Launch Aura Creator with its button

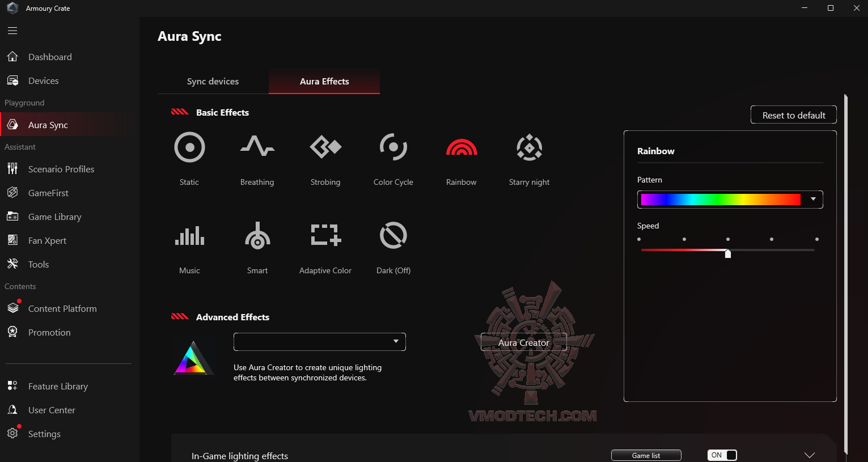point(524,342)
